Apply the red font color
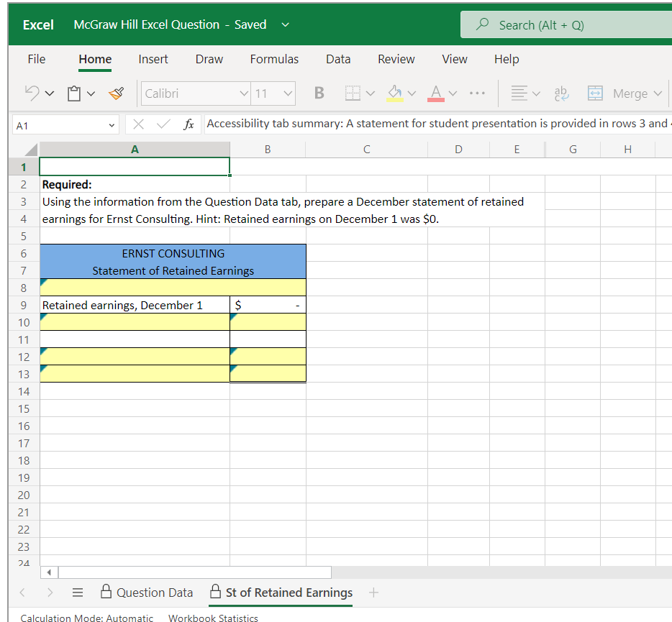This screenshot has height=622, width=672. click(436, 93)
